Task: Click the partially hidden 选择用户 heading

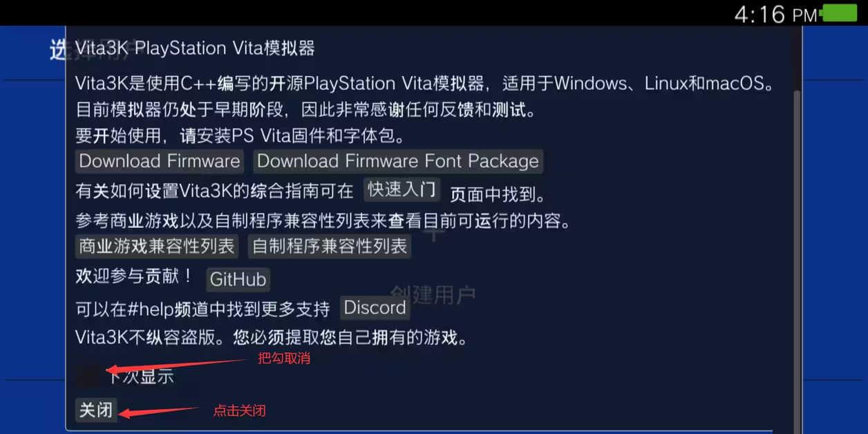Action: (58, 49)
